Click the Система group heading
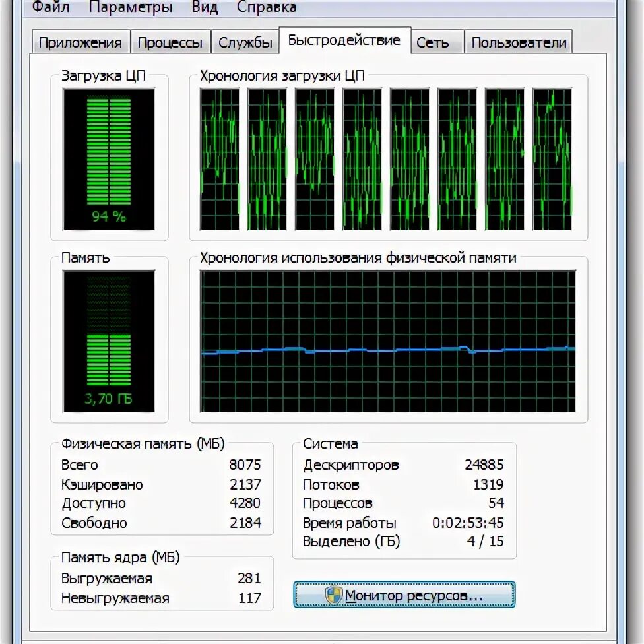The width and height of the screenshot is (644, 644). tap(330, 443)
